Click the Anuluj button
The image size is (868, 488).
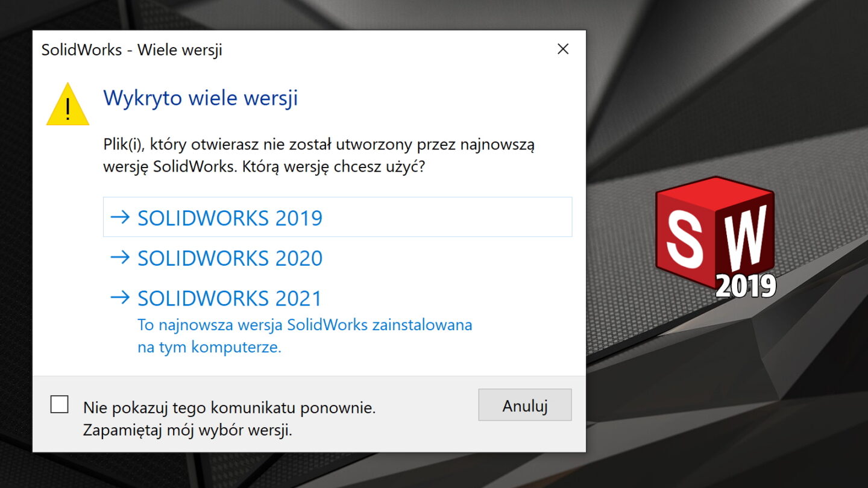[x=524, y=405]
